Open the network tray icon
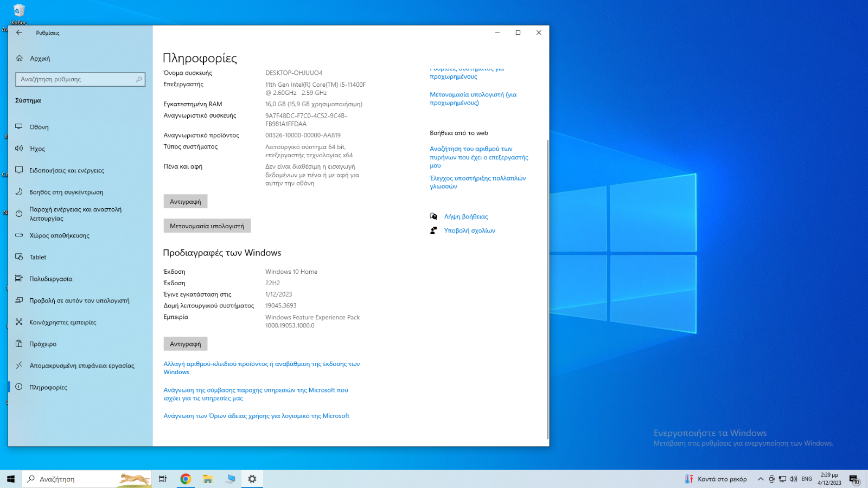 [782, 479]
